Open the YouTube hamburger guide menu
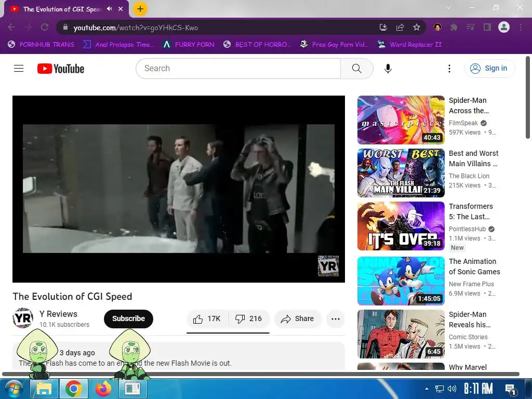 click(19, 69)
